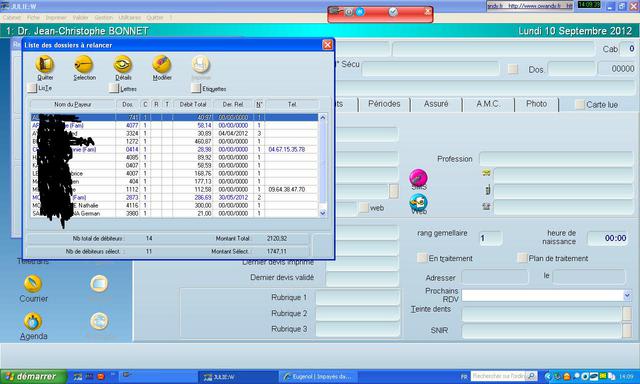Click the red quick launch icon in taskbar
Image resolution: width=640 pixels, height=384 pixels.
pyautogui.click(x=100, y=376)
